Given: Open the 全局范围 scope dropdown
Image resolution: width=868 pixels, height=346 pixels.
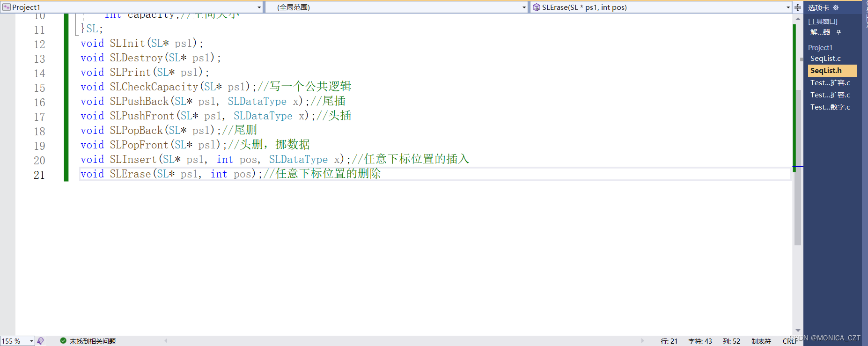Looking at the screenshot, I should (x=396, y=7).
